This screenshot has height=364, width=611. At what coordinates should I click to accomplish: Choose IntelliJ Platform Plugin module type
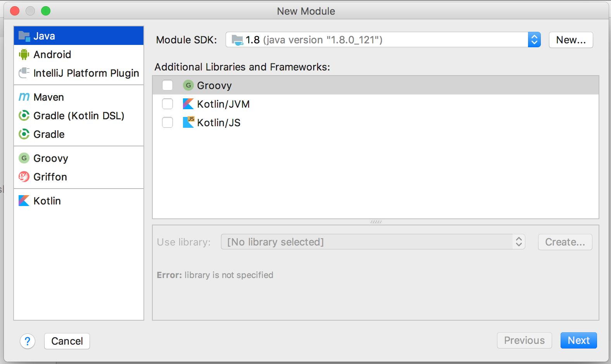(x=79, y=73)
